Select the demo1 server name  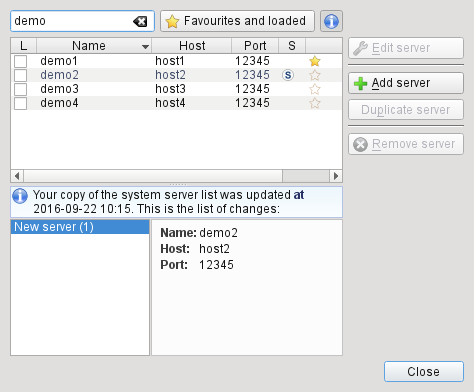pyautogui.click(x=59, y=61)
